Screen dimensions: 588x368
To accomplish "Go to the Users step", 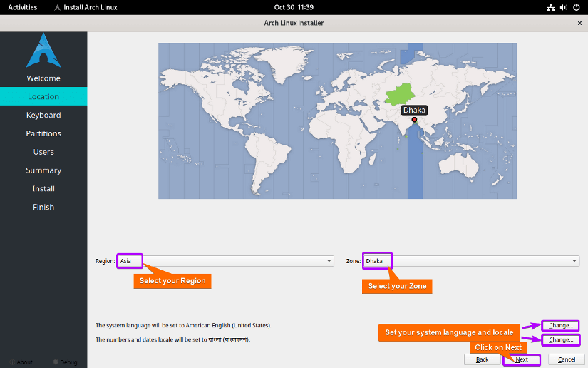I will [x=43, y=152].
